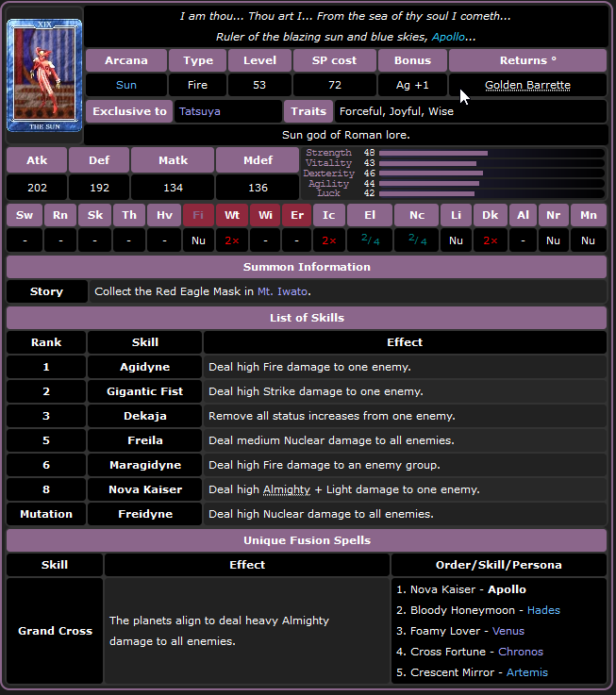The image size is (616, 695).
Task: Click the Golden Barrette item text
Action: point(527,85)
